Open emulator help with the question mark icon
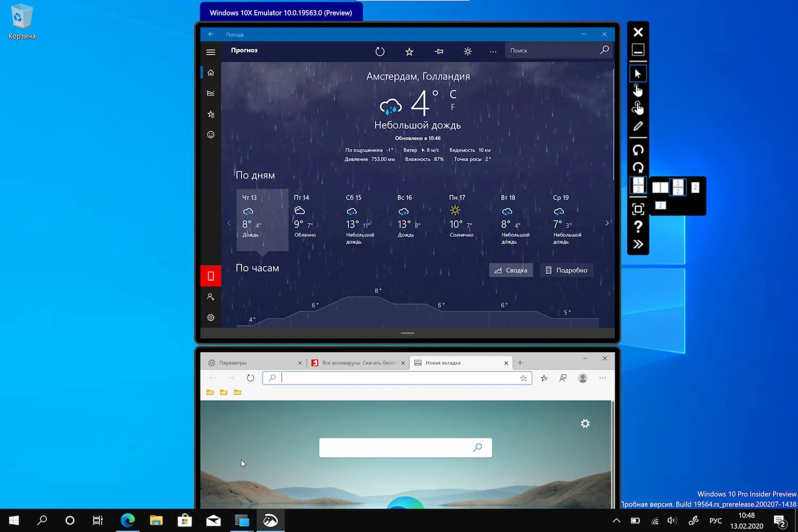 (638, 226)
